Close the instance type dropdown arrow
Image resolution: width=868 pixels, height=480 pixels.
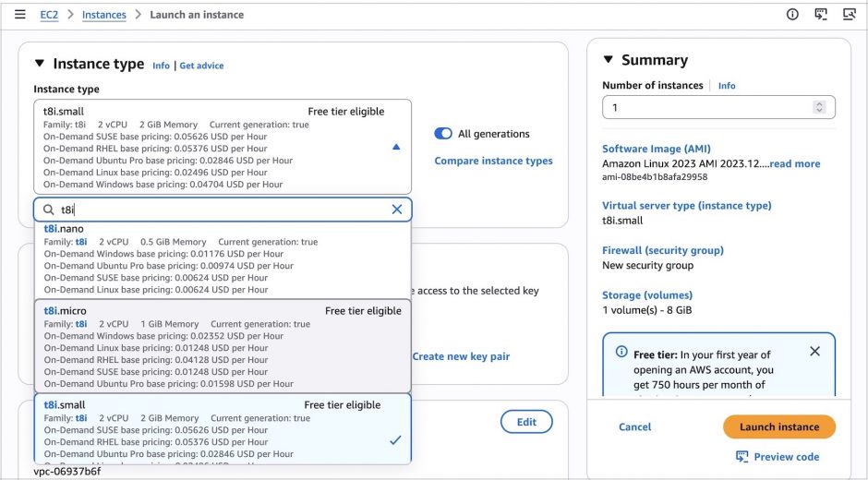coord(396,147)
